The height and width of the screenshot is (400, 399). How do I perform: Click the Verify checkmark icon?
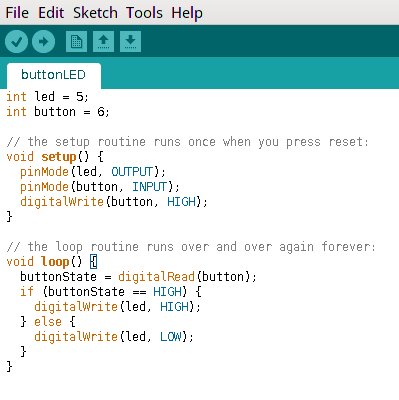pyautogui.click(x=16, y=41)
